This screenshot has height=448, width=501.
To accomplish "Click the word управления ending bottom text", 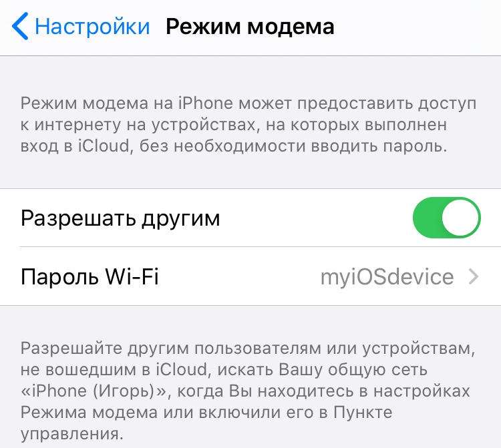I will click(x=72, y=434).
